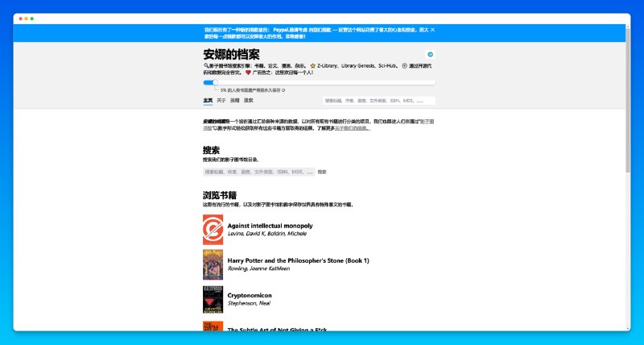Open the Harry Potter book cover thumbnail
Viewport: 644px width, 345px height.
pos(213,264)
